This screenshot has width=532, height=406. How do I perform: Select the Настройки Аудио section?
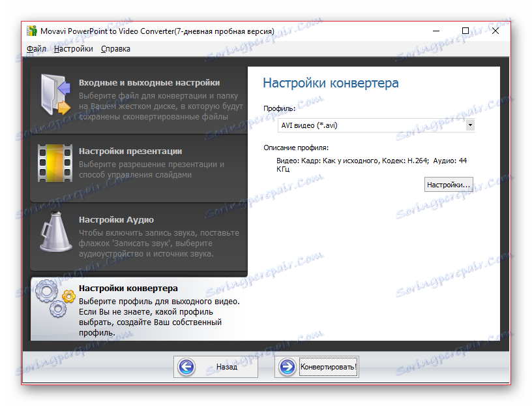139,237
